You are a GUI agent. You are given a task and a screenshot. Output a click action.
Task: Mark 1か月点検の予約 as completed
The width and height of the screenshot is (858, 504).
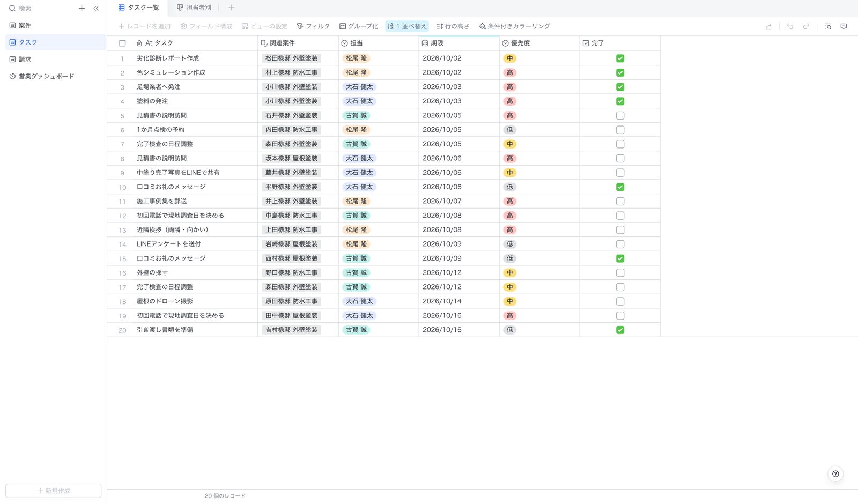pyautogui.click(x=620, y=130)
